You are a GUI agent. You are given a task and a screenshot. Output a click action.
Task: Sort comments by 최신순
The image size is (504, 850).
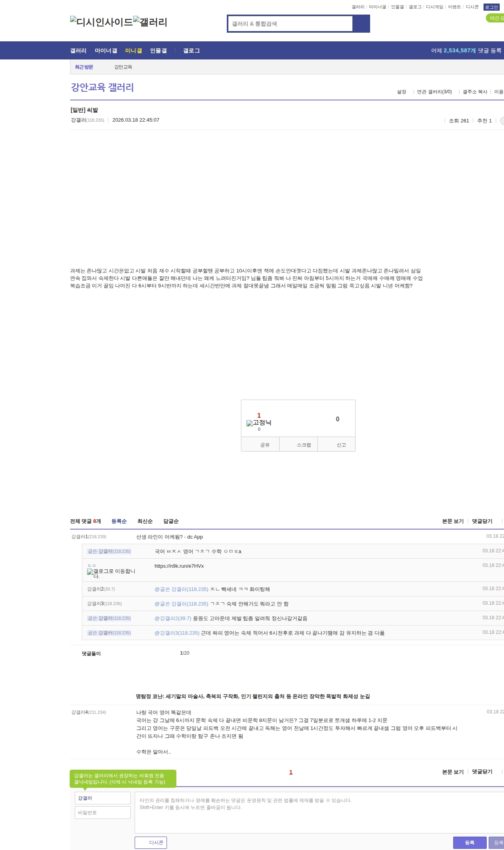click(x=145, y=521)
